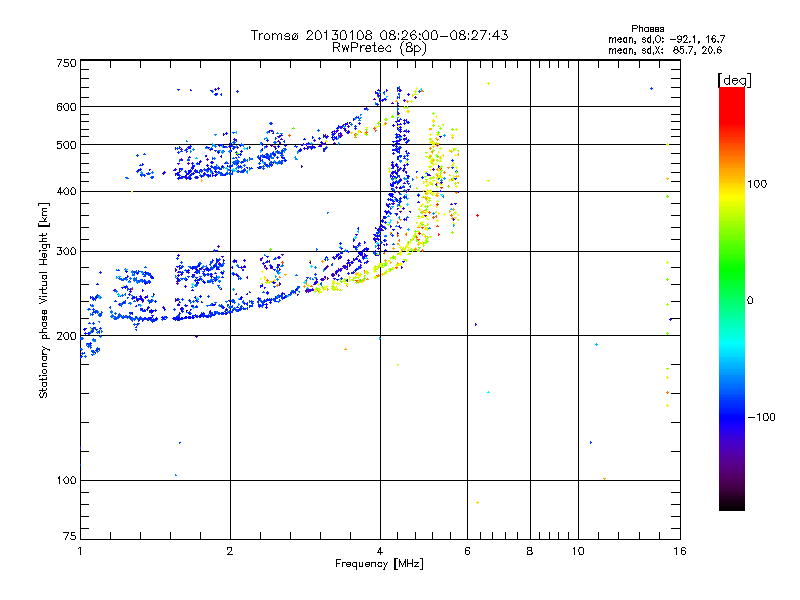This screenshot has height=600, width=800.
Task: Click the y-axis tick label '100'
Action: (x=66, y=480)
